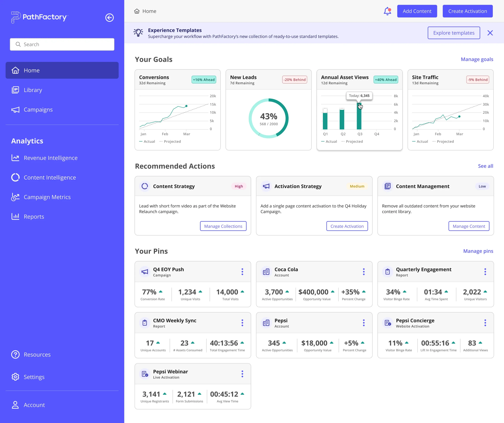Screen dimensions: 504x423
Task: Open the Manage goals link
Action: (x=477, y=59)
